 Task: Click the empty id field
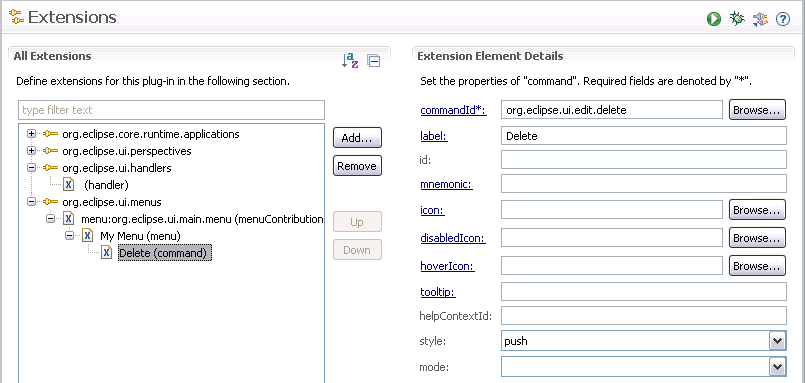click(x=644, y=160)
